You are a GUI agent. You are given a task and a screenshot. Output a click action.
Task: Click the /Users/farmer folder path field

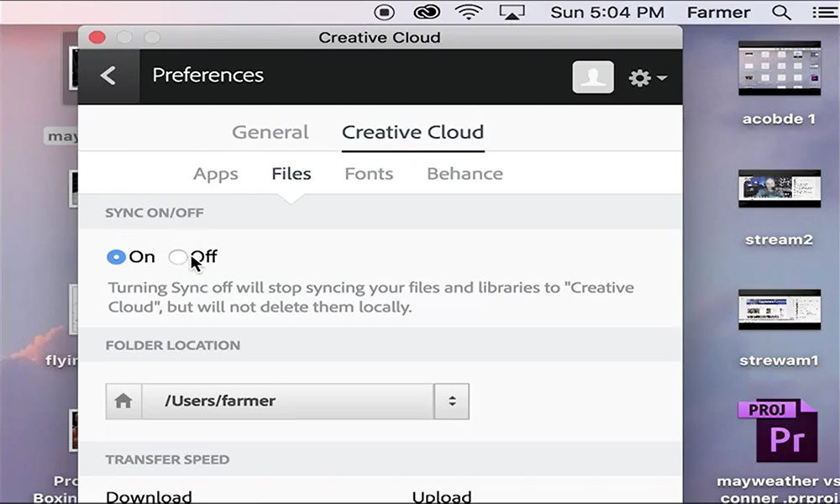click(287, 401)
